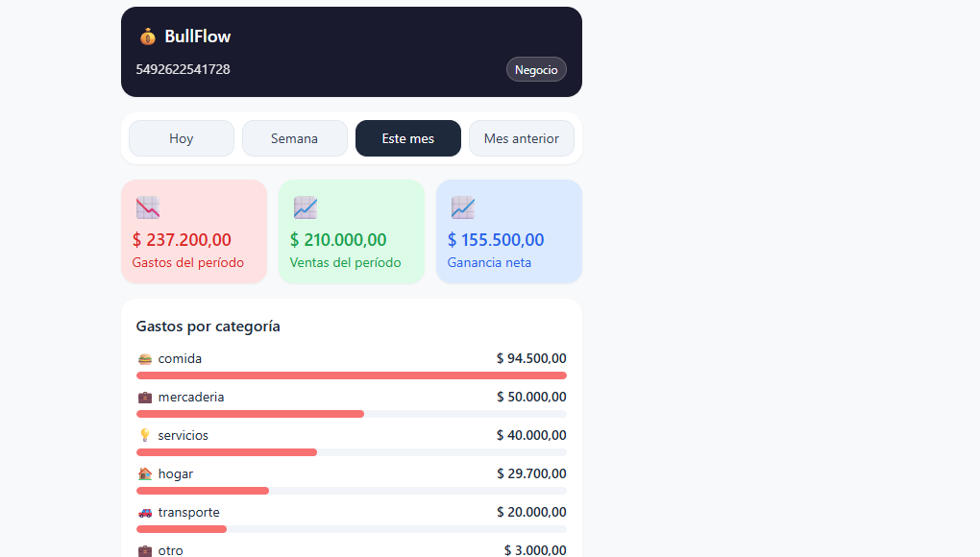Click the $ 210.000,00 sales amount
980x557 pixels.
pos(338,240)
